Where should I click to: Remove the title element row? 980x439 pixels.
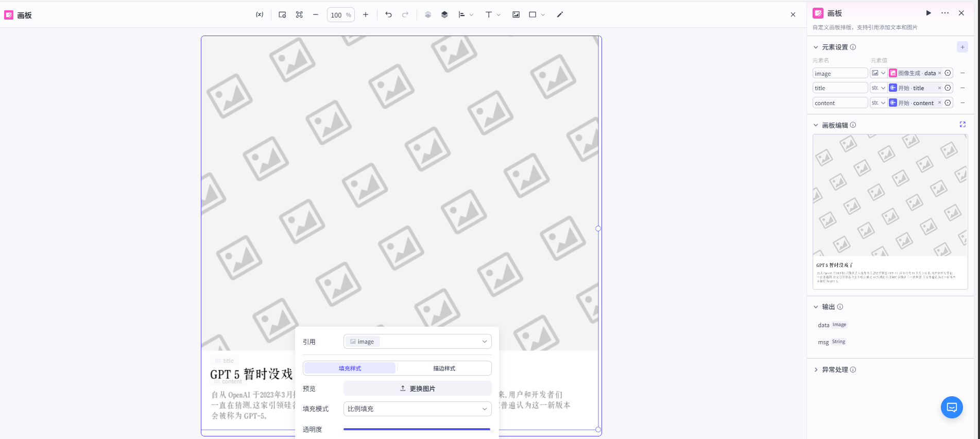(x=962, y=88)
